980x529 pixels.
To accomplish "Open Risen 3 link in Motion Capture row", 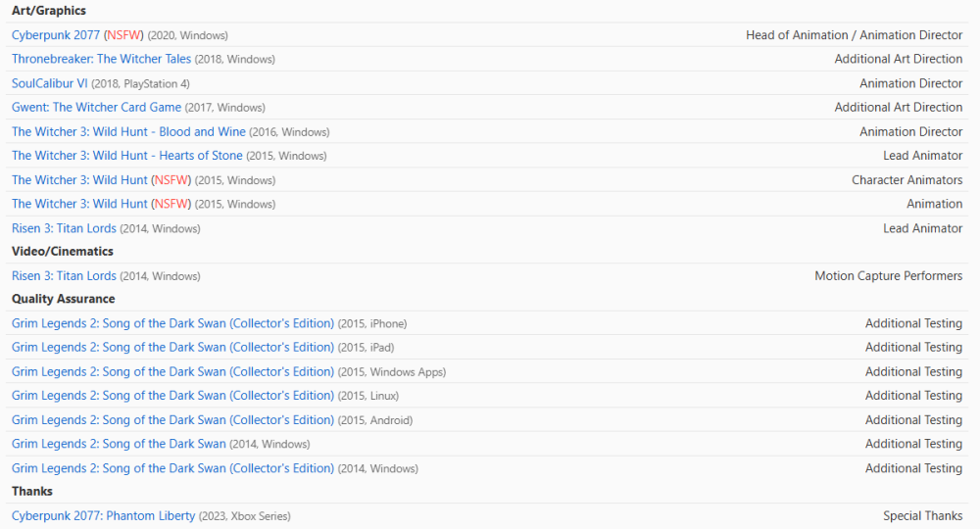I will coord(64,276).
